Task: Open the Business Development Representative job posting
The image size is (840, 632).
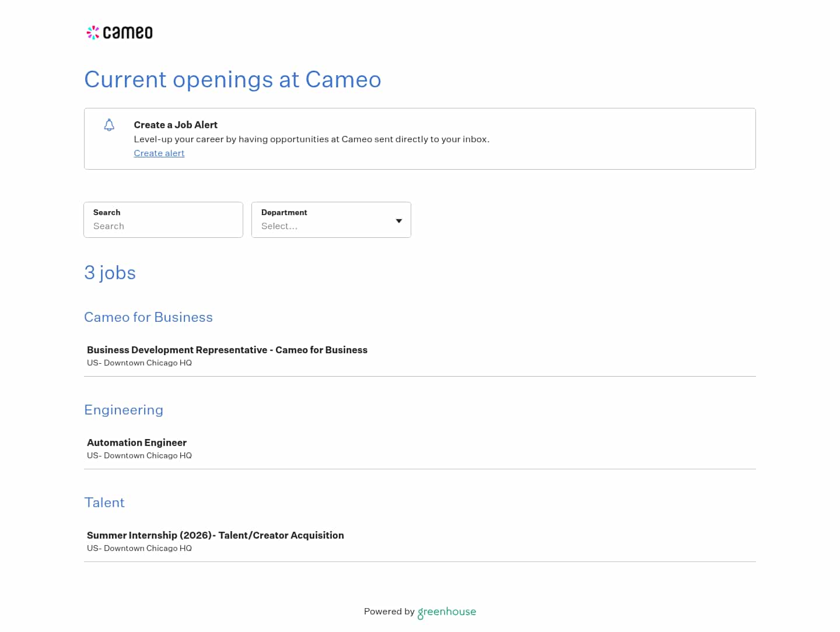Action: click(227, 350)
